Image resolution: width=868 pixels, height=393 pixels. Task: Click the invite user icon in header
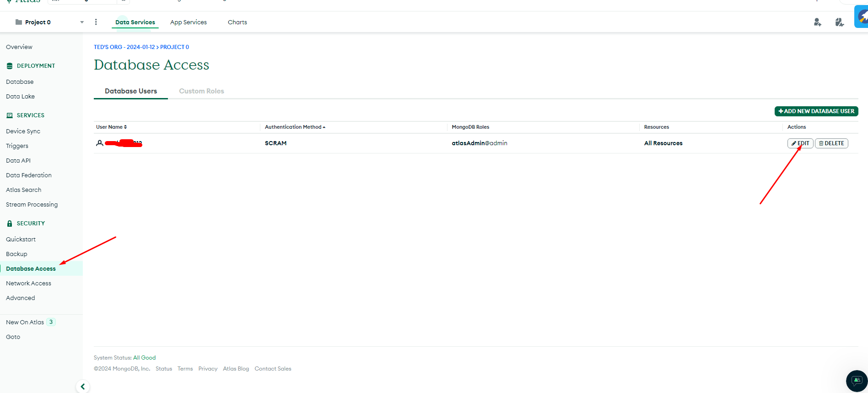pyautogui.click(x=817, y=22)
